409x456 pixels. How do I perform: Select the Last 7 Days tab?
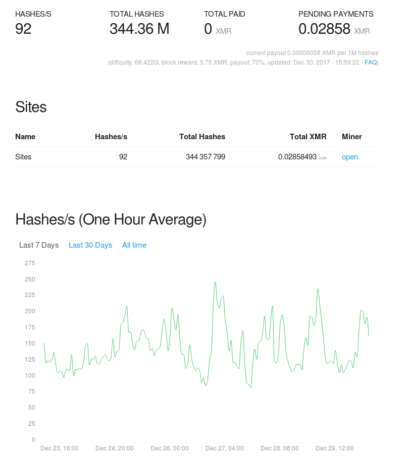(x=39, y=245)
